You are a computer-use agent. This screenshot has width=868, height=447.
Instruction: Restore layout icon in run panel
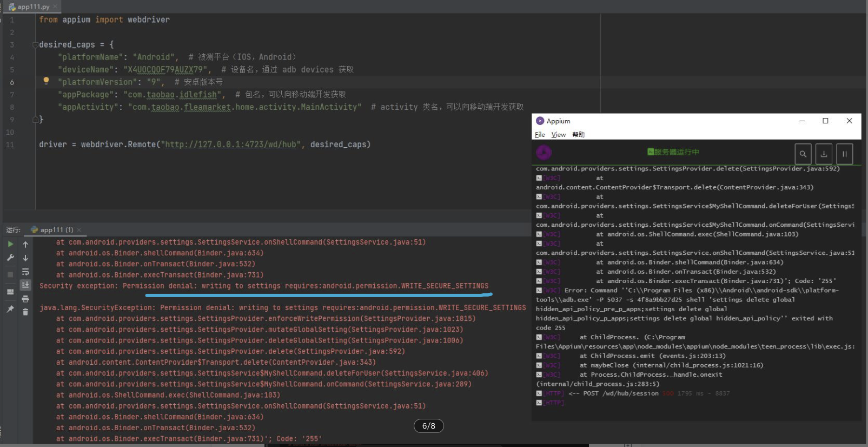[x=10, y=292]
